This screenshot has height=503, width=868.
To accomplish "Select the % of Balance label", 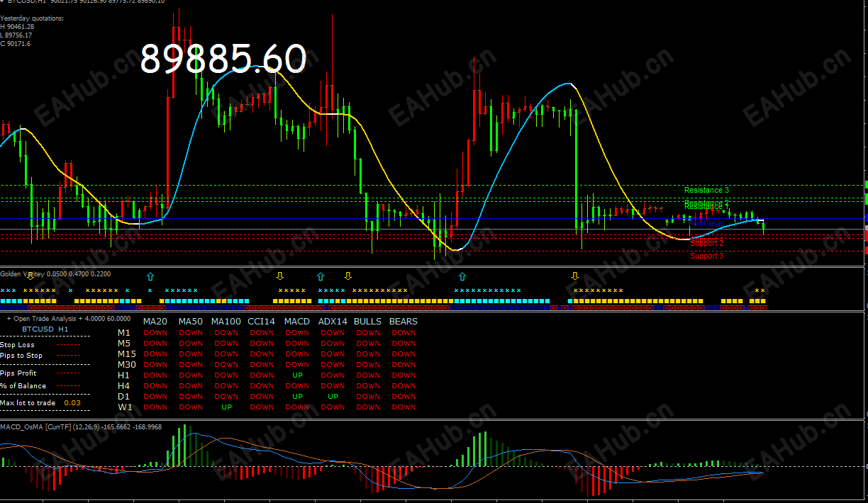I will [x=23, y=386].
